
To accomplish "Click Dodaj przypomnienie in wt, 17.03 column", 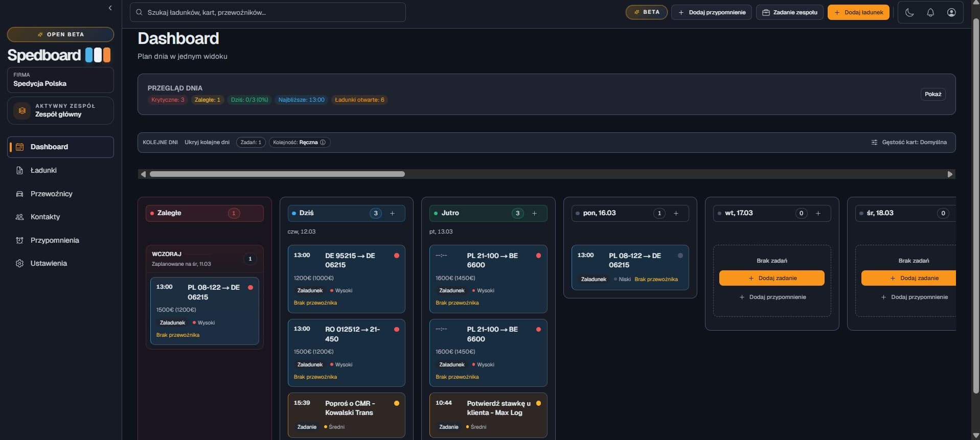I will (x=771, y=297).
